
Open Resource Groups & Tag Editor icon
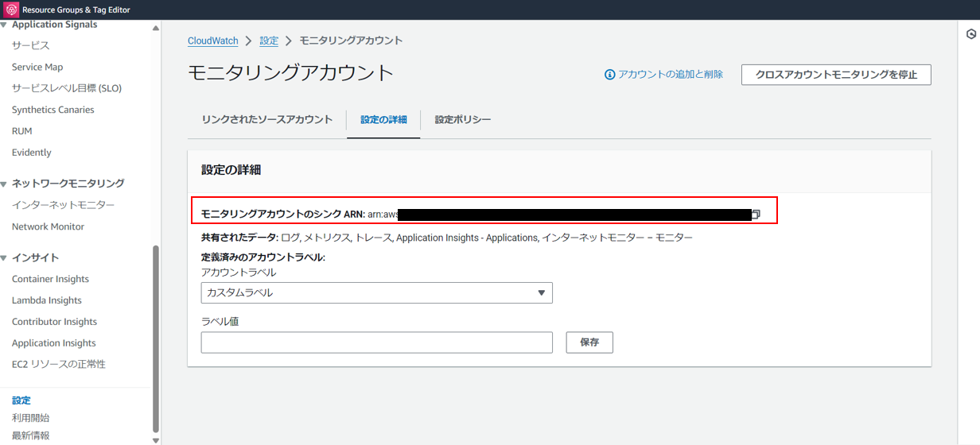11,10
